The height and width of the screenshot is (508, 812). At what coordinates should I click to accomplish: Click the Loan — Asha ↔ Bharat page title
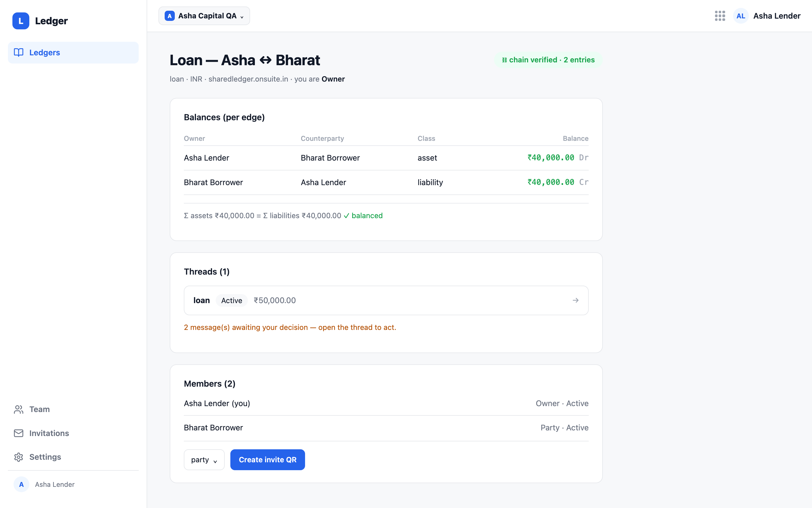[x=245, y=60]
